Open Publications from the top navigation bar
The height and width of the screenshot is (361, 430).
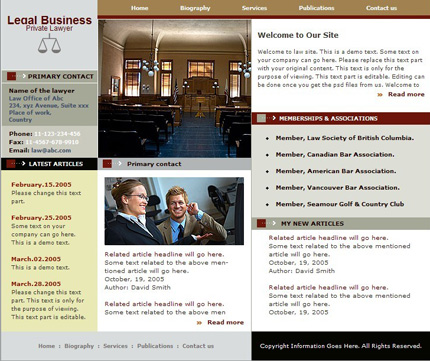pyautogui.click(x=316, y=8)
